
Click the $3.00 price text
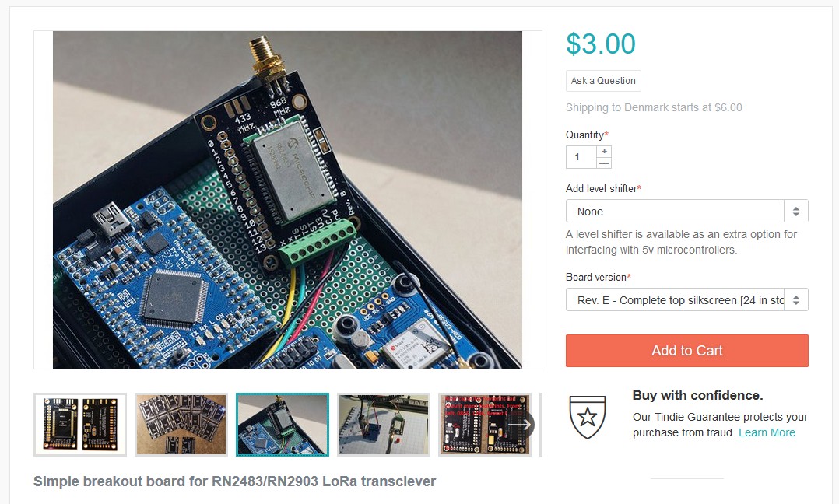point(601,44)
